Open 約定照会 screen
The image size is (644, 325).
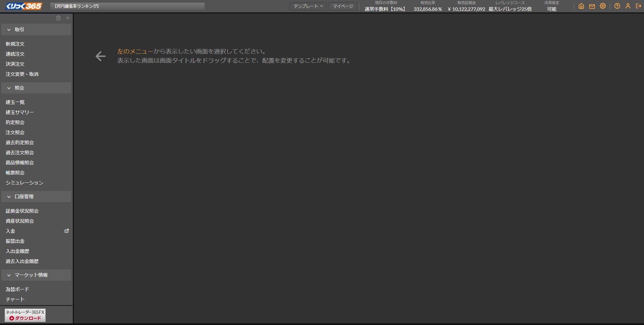click(15, 122)
